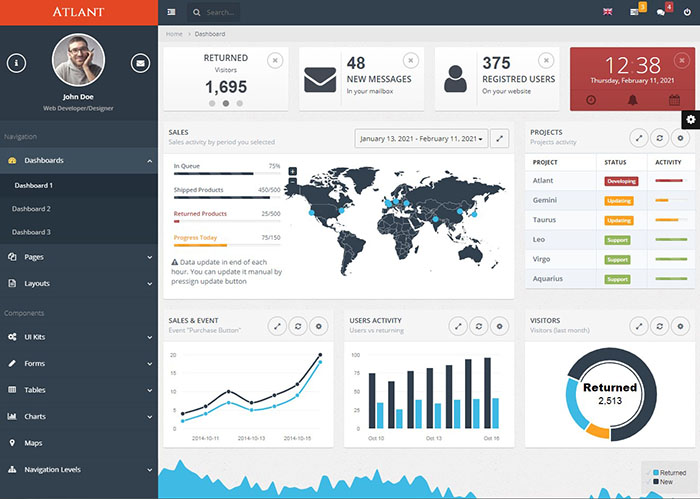Zoom in on the world map
This screenshot has height=499, width=700.
[292, 171]
